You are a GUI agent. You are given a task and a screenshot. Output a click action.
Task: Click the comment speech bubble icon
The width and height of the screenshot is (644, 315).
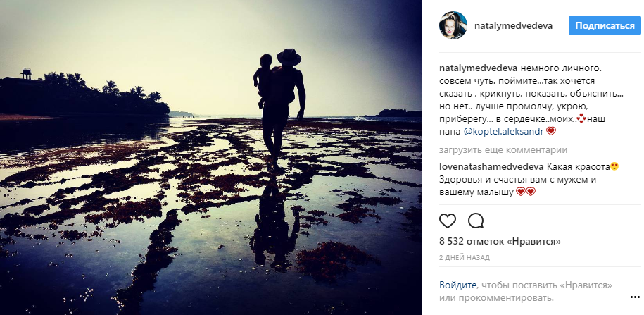click(x=476, y=221)
